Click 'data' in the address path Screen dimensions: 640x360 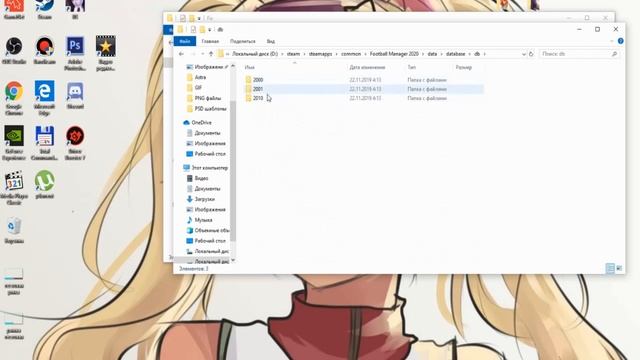pyautogui.click(x=432, y=54)
